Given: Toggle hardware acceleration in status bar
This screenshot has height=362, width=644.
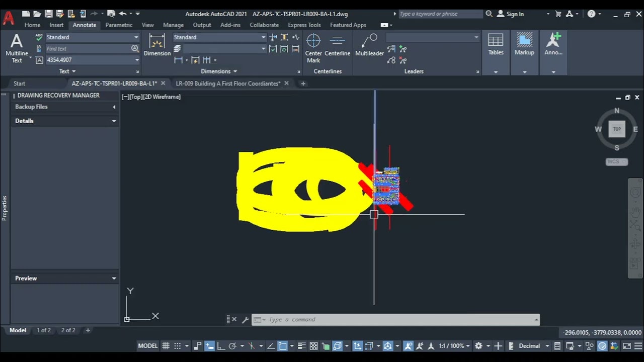Looking at the screenshot, I should 602,346.
